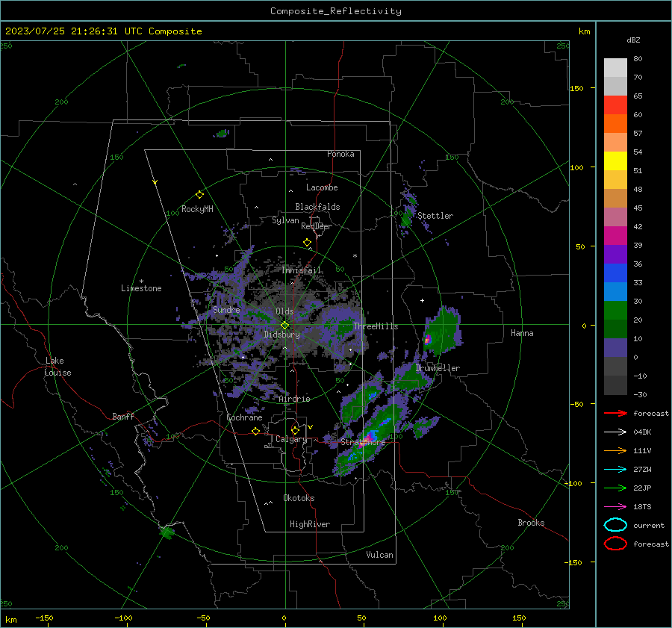Click the dBZ legend heading
Viewport: 672px width, 628px height.
point(633,40)
